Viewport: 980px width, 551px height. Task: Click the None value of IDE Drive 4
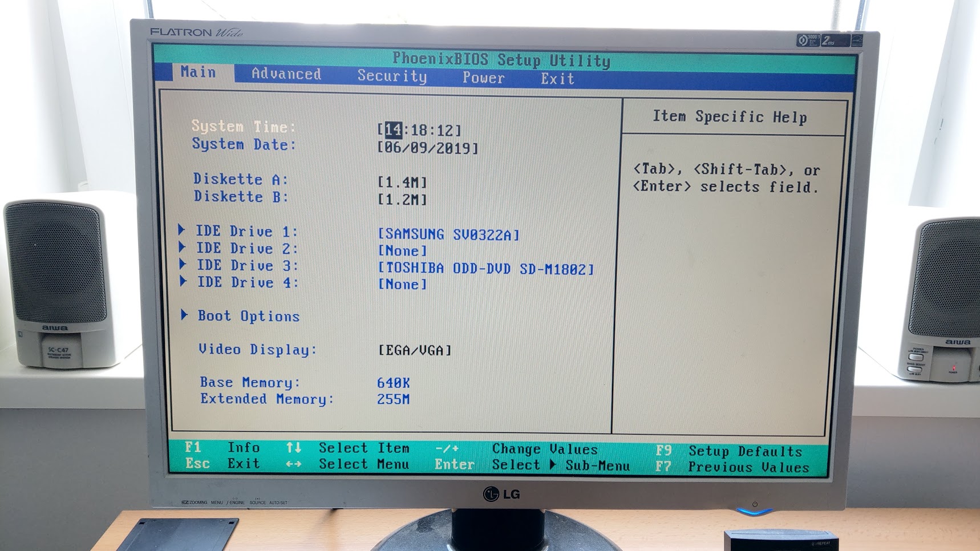[x=403, y=284]
